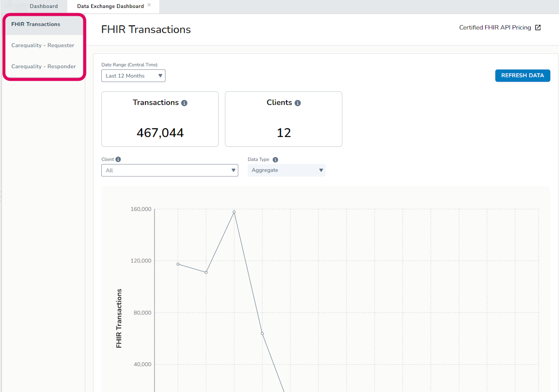Click the Clients card info icon
Screen dimensions: 559x392
click(298, 103)
